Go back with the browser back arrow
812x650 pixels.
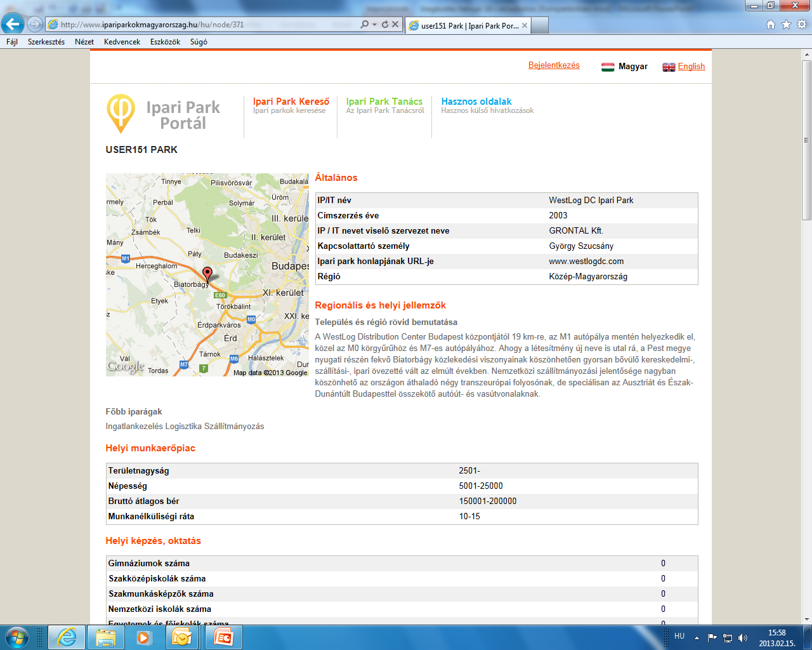(13, 24)
